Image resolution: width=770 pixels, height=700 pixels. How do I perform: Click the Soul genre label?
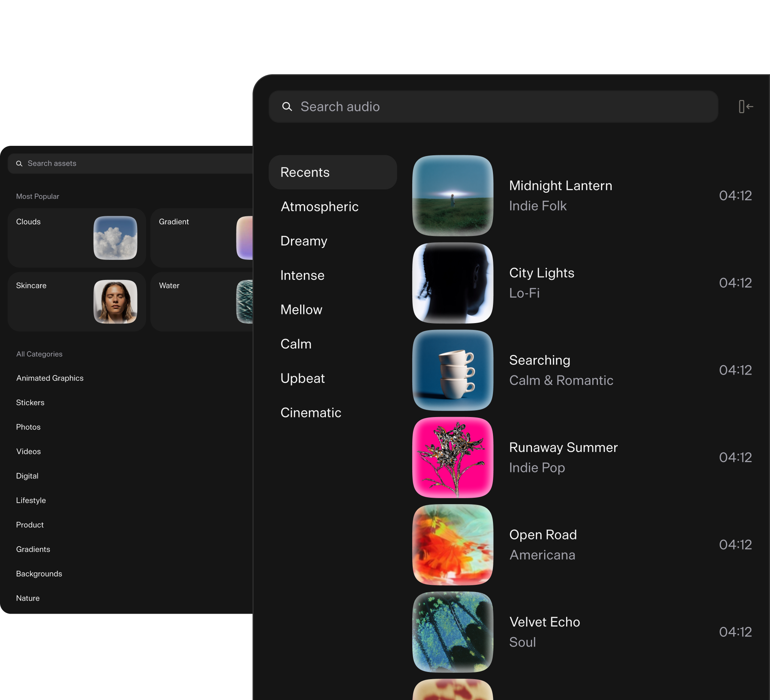522,642
